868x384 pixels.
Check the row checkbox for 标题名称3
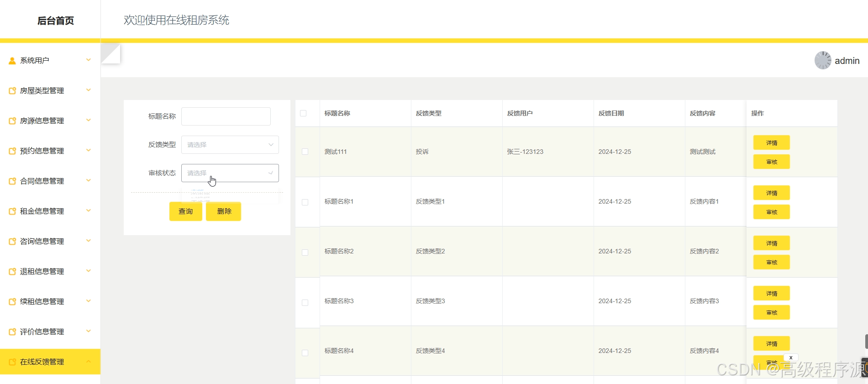[x=305, y=303]
